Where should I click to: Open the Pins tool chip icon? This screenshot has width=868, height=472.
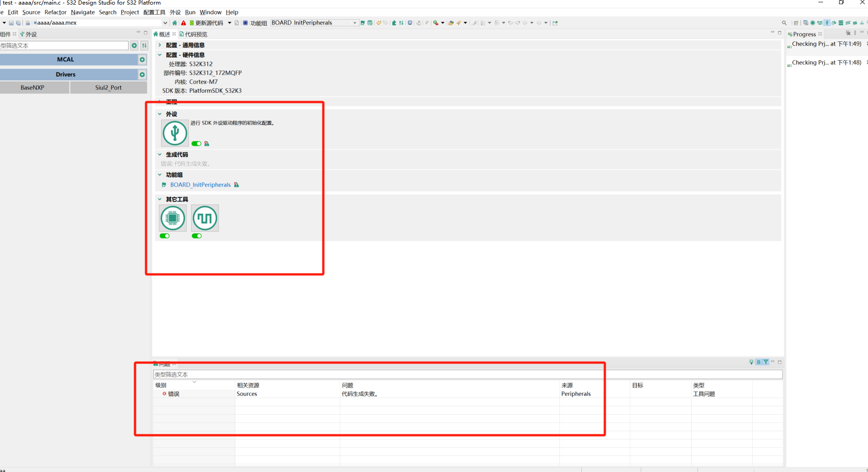click(172, 218)
